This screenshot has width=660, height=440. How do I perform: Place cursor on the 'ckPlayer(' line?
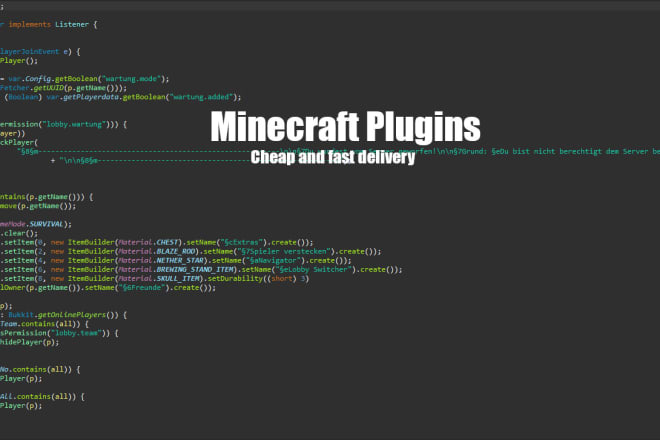(x=19, y=142)
